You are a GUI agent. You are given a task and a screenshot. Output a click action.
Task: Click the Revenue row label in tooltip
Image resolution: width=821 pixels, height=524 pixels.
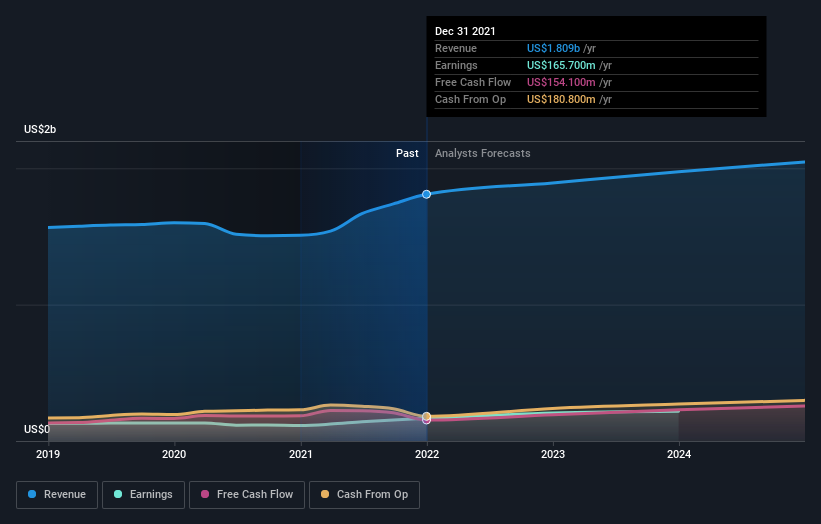[x=456, y=48]
